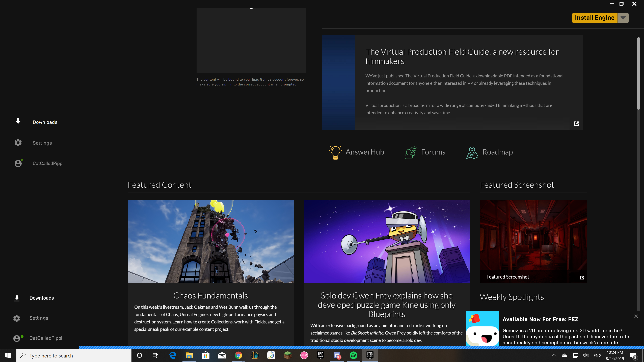Viewport: 644px width, 362px height.
Task: Click the upper Settings gear icon in sidebar
Action: 18,143
